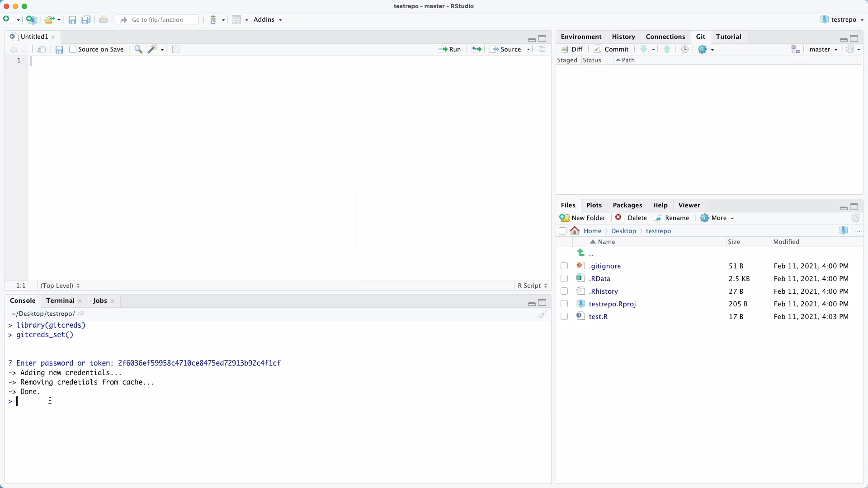Tick the checkbox beside .gitignore file
Image resolution: width=868 pixels, height=488 pixels.
click(564, 266)
